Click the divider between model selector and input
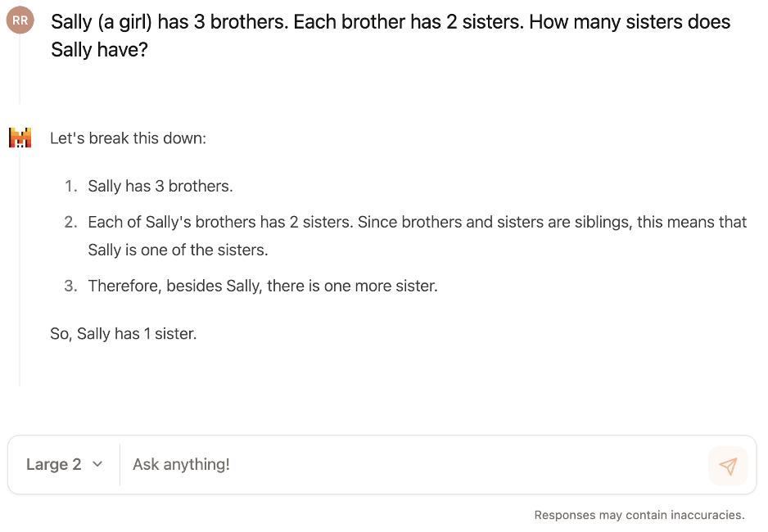This screenshot has height=532, width=768. coord(120,464)
